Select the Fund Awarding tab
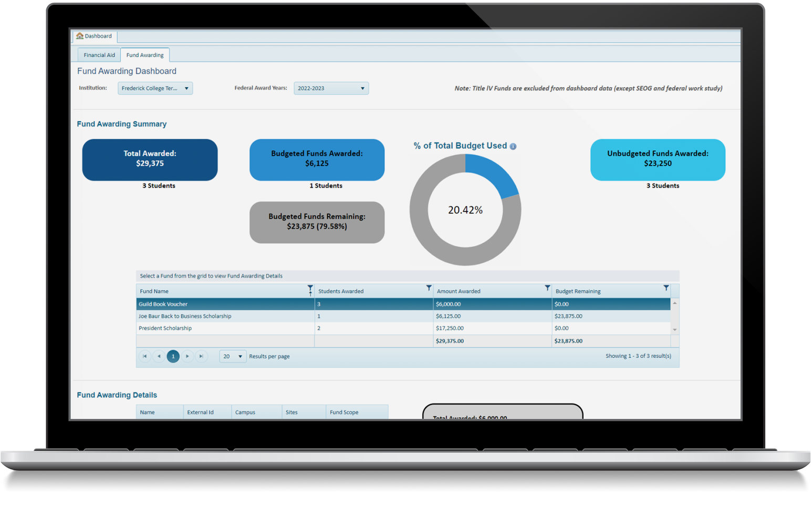 [145, 55]
